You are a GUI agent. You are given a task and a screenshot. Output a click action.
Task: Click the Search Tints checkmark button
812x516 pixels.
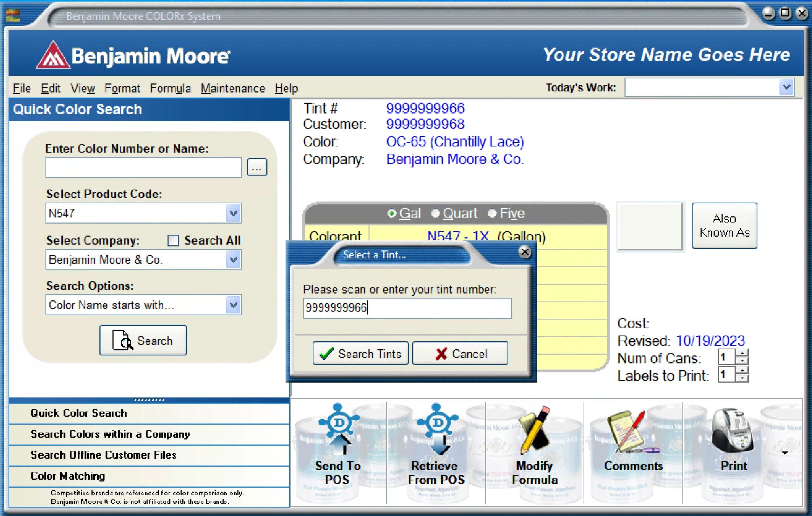pos(360,353)
